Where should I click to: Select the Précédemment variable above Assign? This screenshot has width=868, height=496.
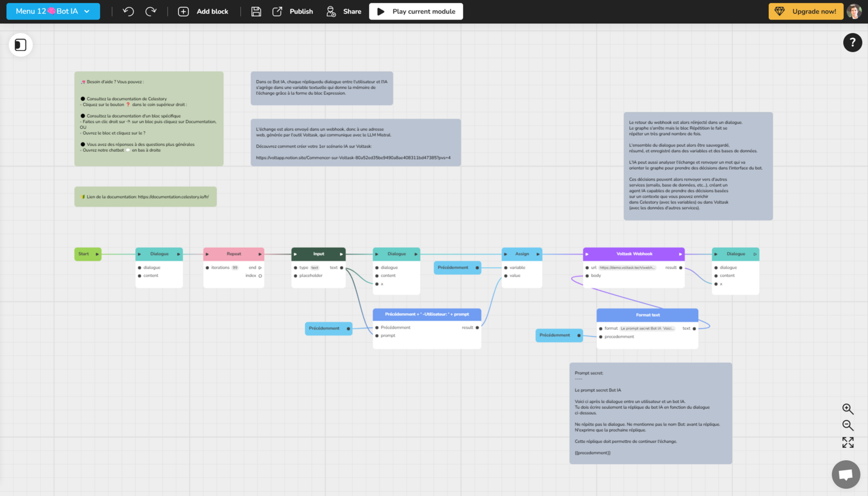(x=457, y=268)
